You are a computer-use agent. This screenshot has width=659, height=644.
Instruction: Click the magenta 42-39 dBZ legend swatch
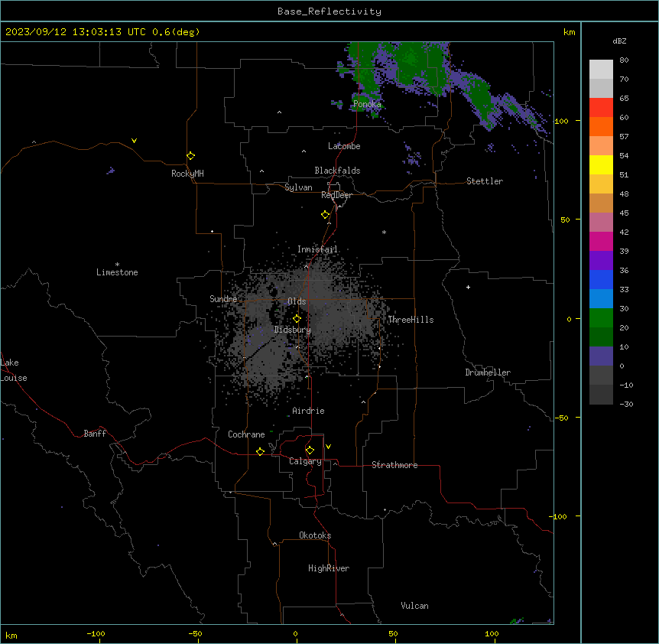click(x=601, y=241)
